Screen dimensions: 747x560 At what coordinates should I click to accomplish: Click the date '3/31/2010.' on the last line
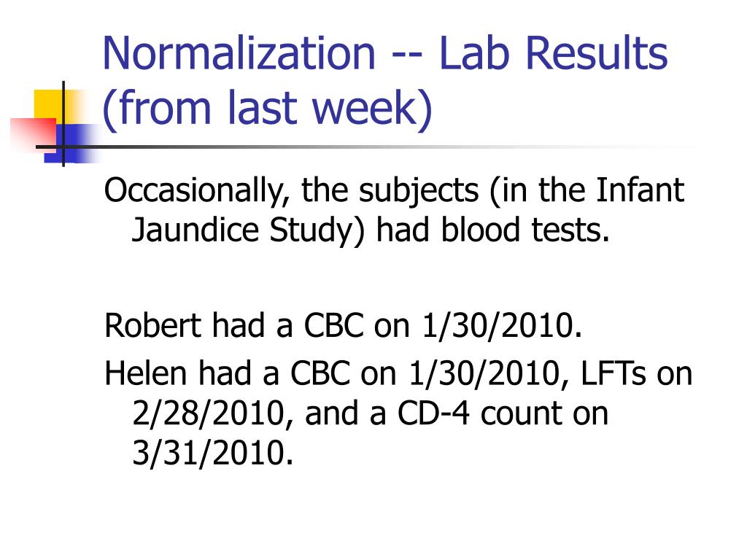(212, 453)
